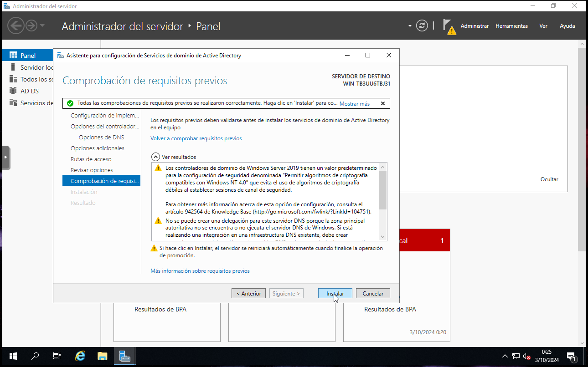
Task: Select Panel in the left sidebar
Action: (28, 56)
